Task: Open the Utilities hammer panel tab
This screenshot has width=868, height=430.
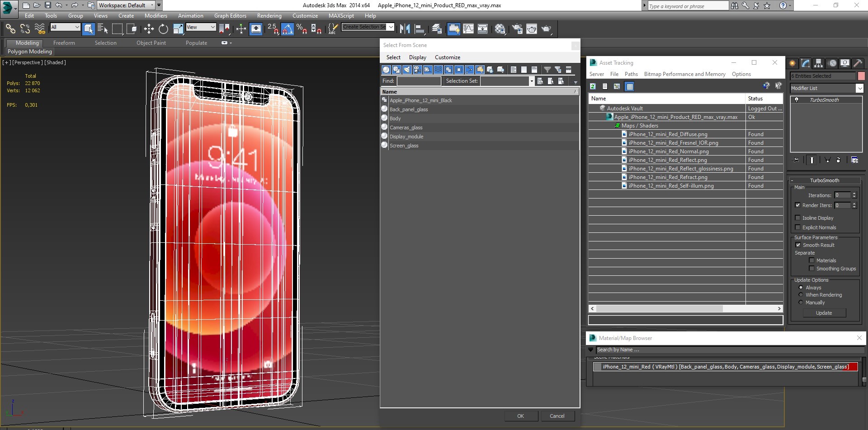Action: coord(858,63)
